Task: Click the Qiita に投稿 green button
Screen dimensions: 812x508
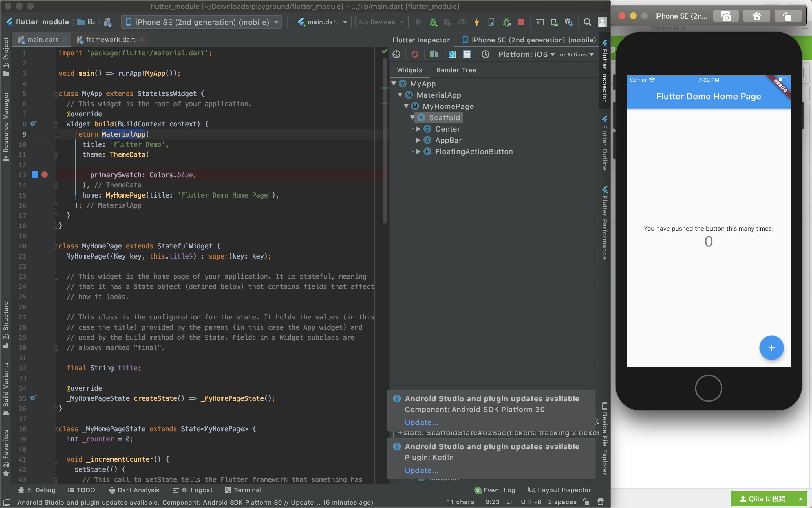Action: [762, 499]
